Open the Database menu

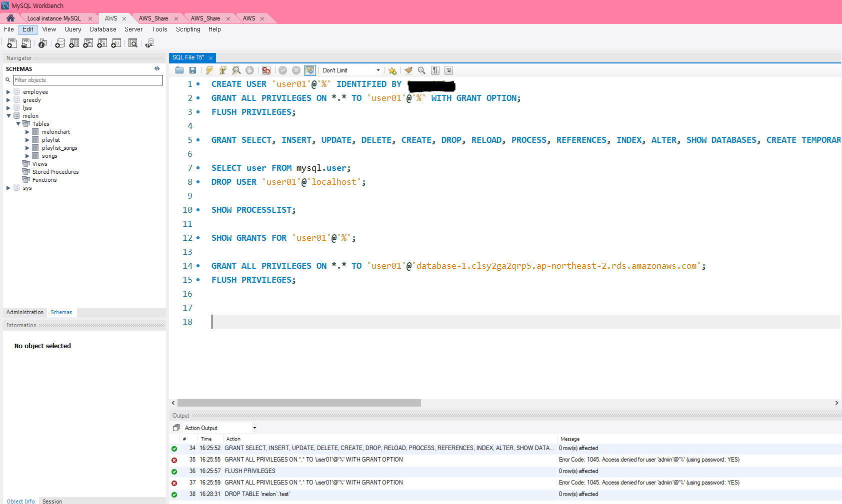pyautogui.click(x=103, y=29)
